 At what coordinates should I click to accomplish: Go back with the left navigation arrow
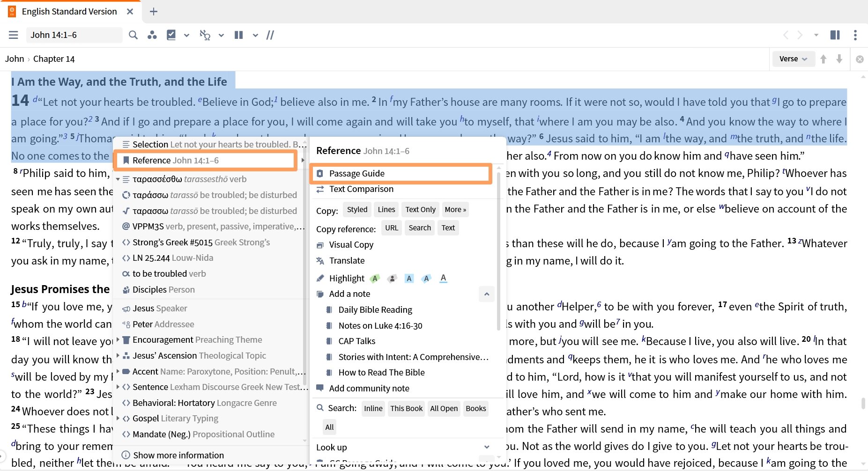786,35
